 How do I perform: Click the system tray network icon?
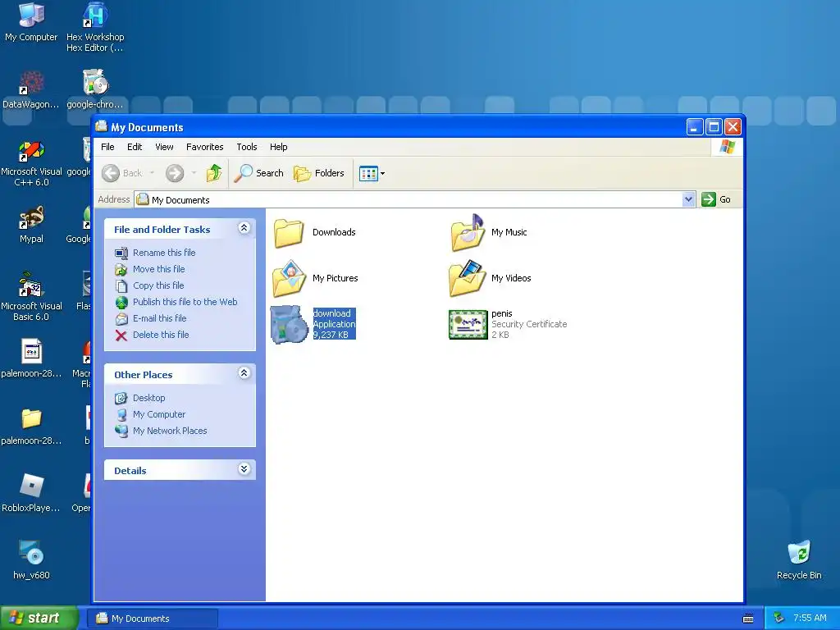tap(778, 619)
